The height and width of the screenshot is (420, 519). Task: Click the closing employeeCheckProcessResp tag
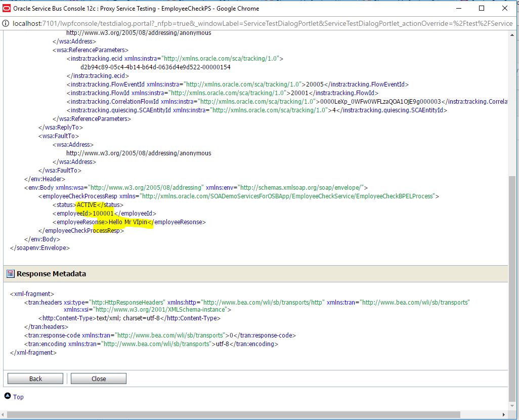(81, 231)
